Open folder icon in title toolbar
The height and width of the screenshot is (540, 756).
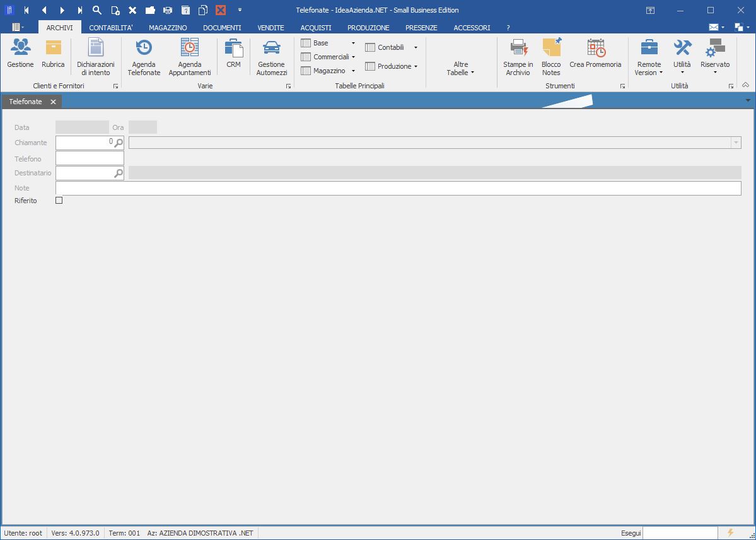click(150, 10)
